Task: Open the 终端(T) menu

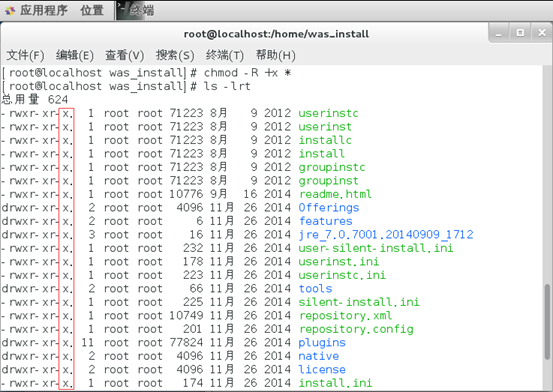Action: point(225,55)
